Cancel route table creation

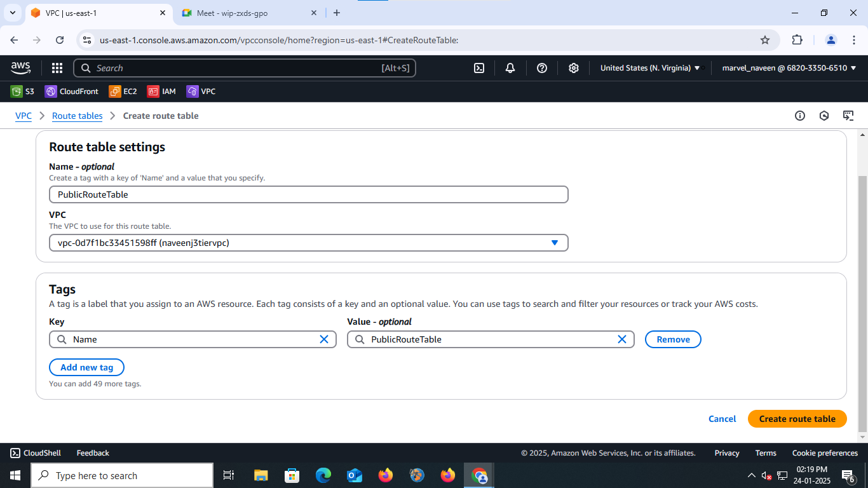[x=722, y=419]
